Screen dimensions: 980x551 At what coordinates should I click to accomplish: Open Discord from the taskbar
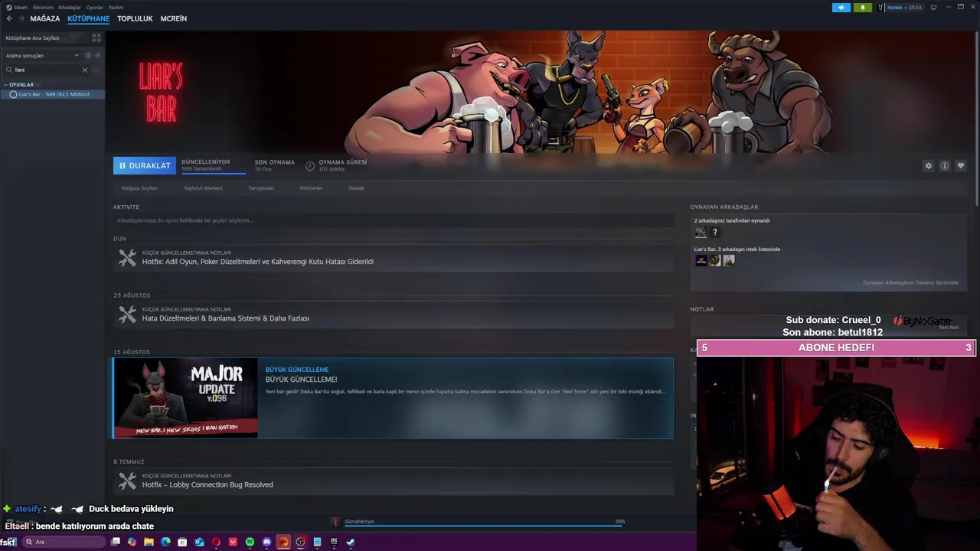pyautogui.click(x=266, y=542)
